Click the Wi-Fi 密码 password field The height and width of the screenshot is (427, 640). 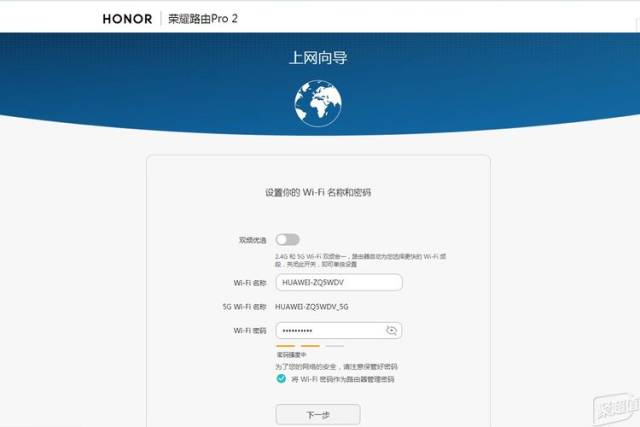(339, 331)
